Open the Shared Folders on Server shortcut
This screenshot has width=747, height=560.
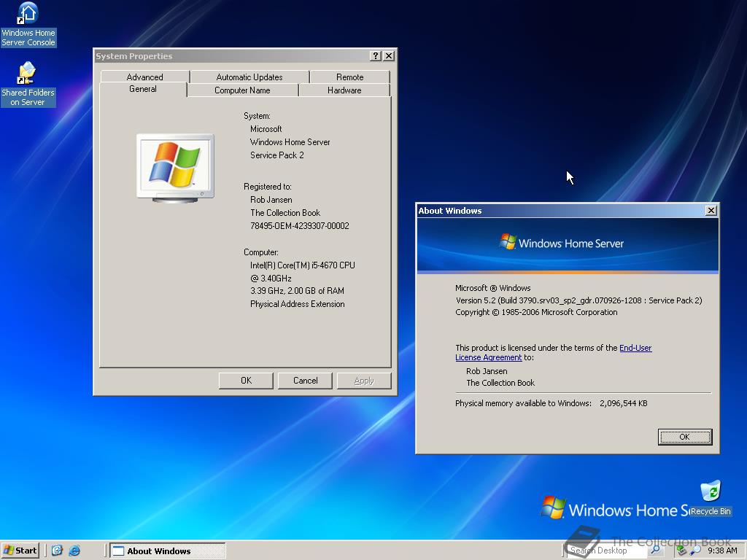click(28, 85)
